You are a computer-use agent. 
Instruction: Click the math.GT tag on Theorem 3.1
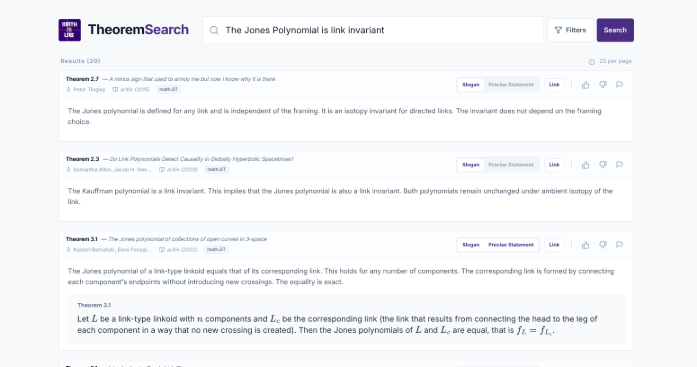[x=216, y=249]
